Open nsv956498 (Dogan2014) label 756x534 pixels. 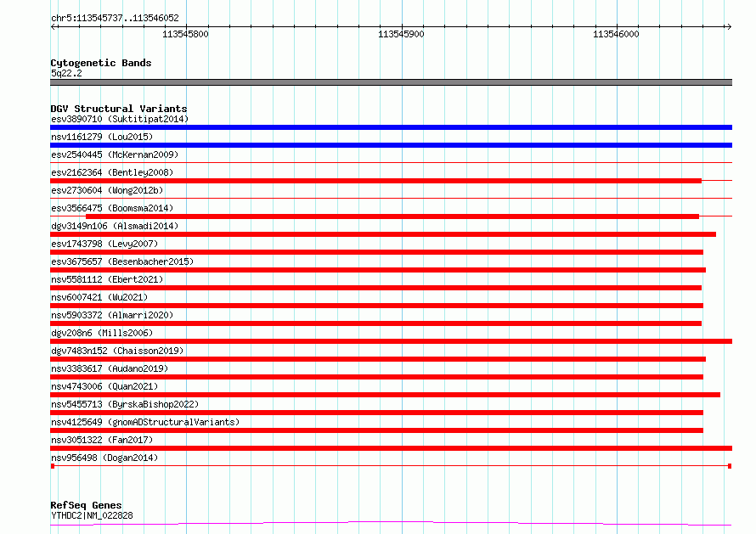pyautogui.click(x=104, y=458)
